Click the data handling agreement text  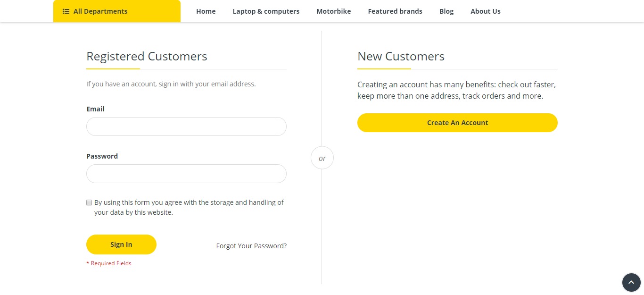(189, 207)
